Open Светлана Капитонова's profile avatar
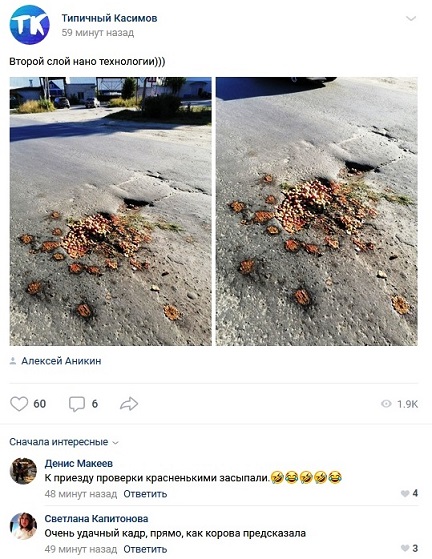Image resolution: width=432 pixels, height=559 pixels. 23,526
